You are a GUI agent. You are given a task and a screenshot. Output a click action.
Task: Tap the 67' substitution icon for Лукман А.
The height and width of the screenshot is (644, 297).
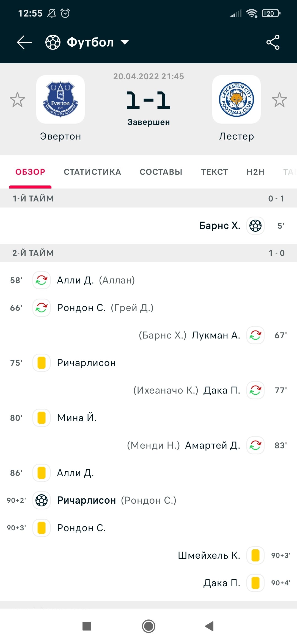[x=255, y=335]
